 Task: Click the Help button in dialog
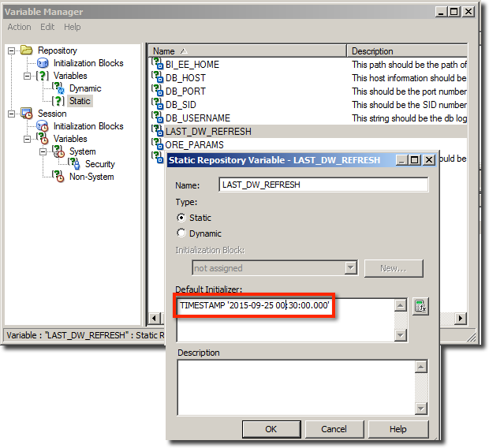click(x=398, y=429)
